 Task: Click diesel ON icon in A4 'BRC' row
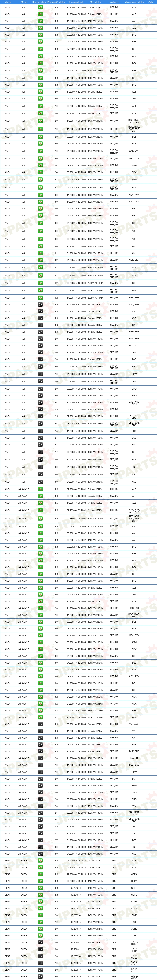click(x=40, y=367)
